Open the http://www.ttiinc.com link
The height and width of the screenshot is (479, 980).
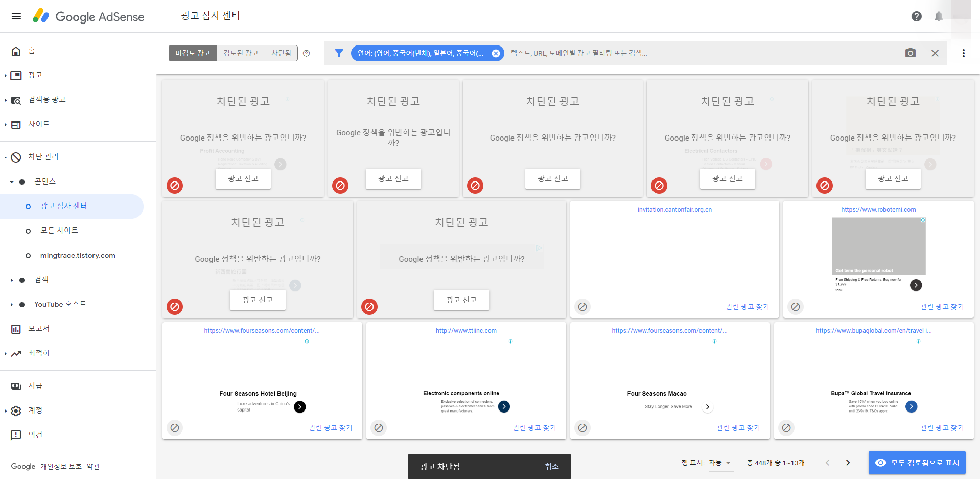click(466, 331)
